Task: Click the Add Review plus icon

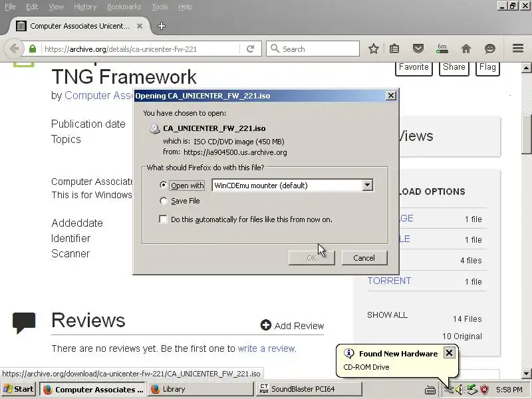Action: click(265, 325)
